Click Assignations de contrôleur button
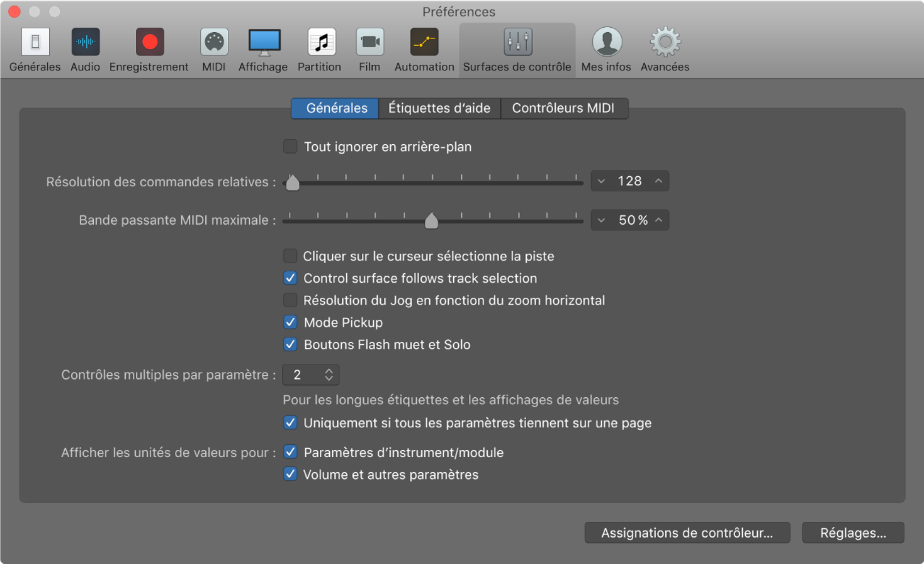The image size is (924, 564). tap(686, 532)
